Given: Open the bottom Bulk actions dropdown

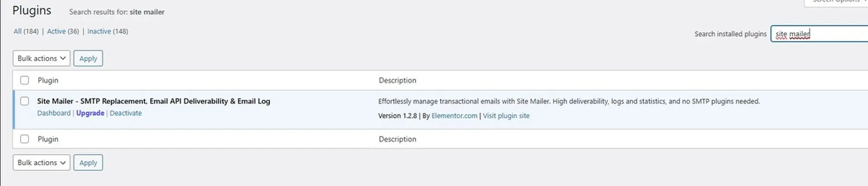Looking at the screenshot, I should tap(41, 163).
